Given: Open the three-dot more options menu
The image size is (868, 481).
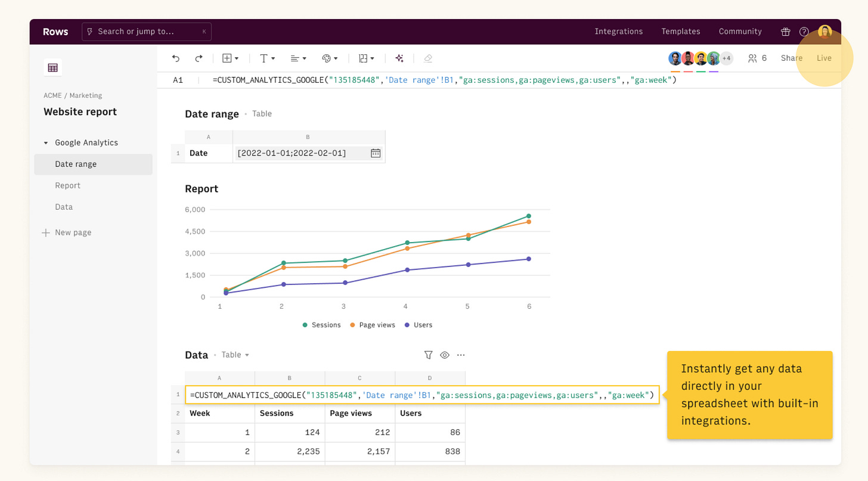Looking at the screenshot, I should coord(461,355).
